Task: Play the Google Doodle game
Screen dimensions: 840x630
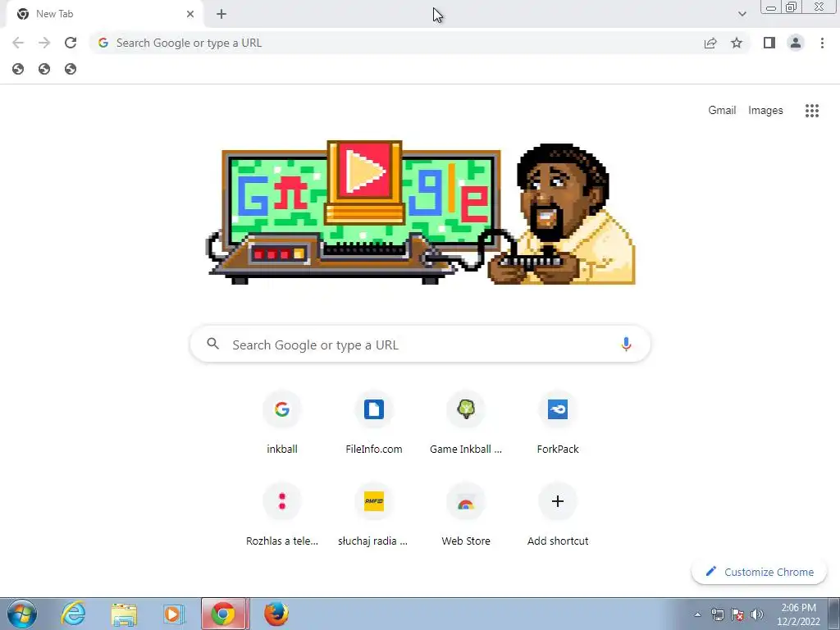Action: pyautogui.click(x=364, y=171)
